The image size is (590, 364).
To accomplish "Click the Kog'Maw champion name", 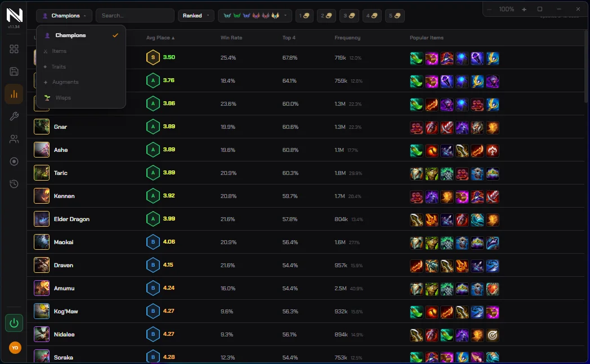I will tap(66, 311).
